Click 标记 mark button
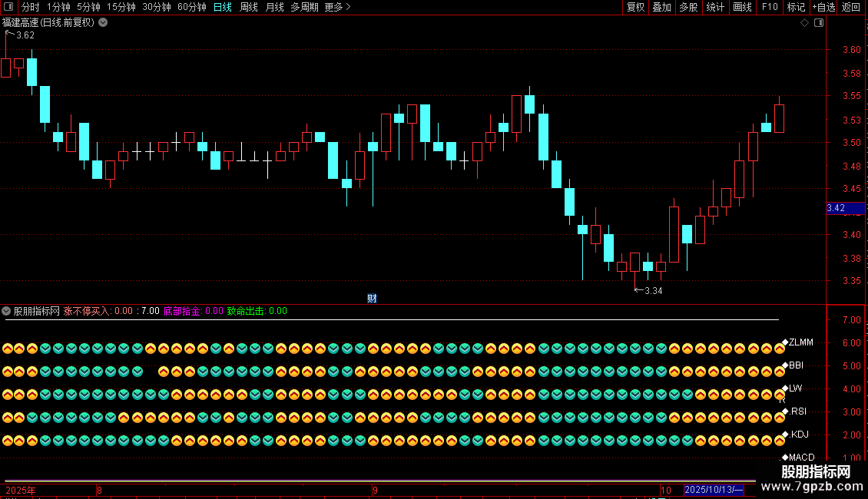Image resolution: width=868 pixels, height=499 pixels. pos(796,7)
